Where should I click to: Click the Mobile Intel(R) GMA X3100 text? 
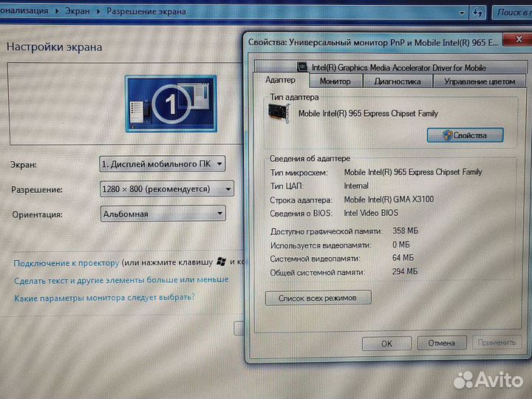point(389,199)
